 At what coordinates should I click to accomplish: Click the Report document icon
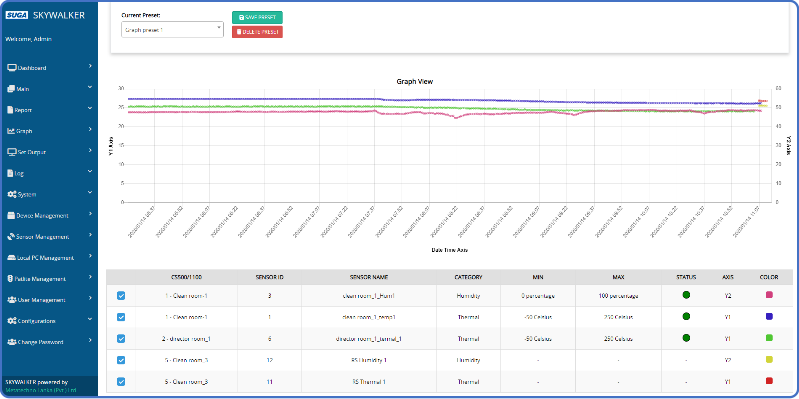[x=10, y=110]
